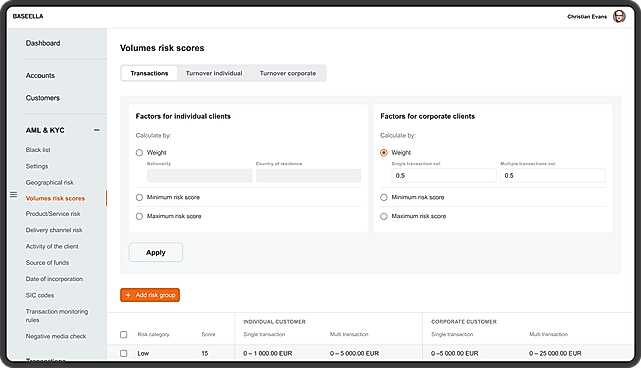Click the CORPORATE CUSTOMER column group header
Screen dimensions: 641x368
pyautogui.click(x=464, y=322)
